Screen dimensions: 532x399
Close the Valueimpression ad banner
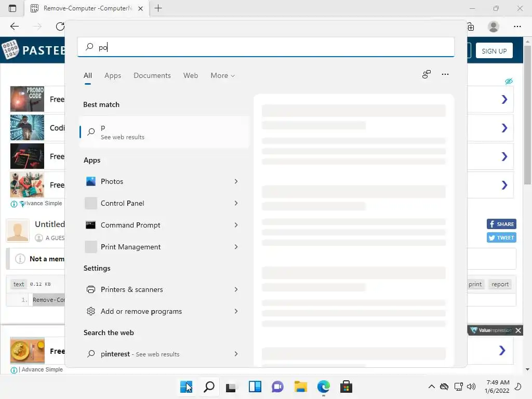pos(518,330)
